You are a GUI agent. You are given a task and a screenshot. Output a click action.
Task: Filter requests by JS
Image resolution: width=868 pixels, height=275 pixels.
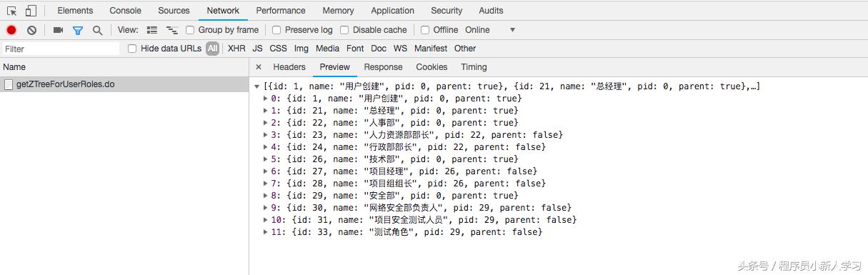[x=257, y=49]
